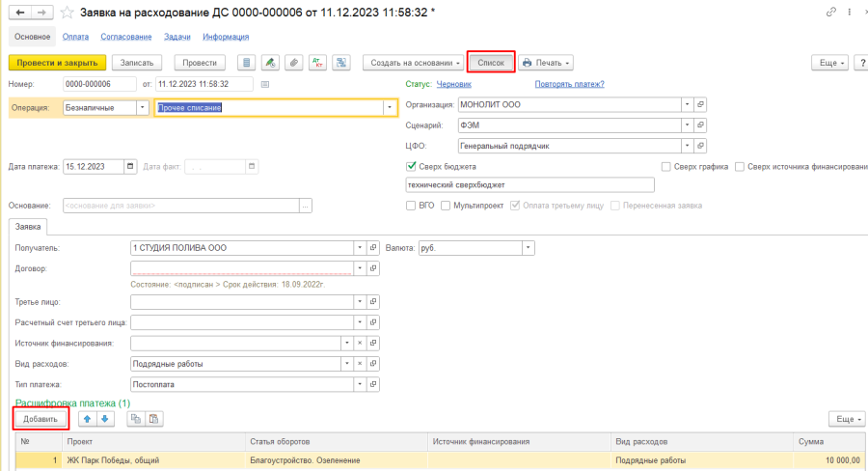868x471 pixels.
Task: Click Добавить to add payment row
Action: click(41, 419)
